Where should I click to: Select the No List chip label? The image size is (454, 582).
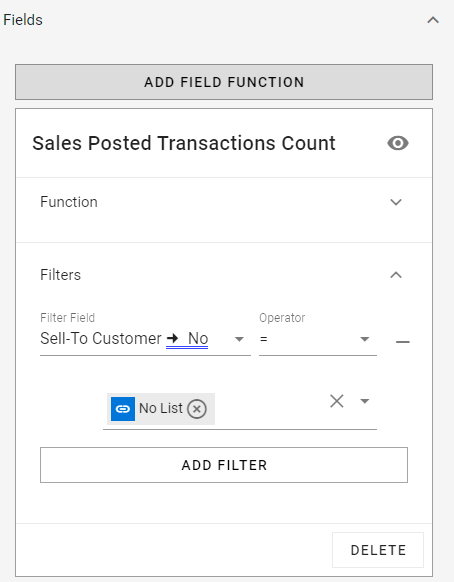coord(161,408)
